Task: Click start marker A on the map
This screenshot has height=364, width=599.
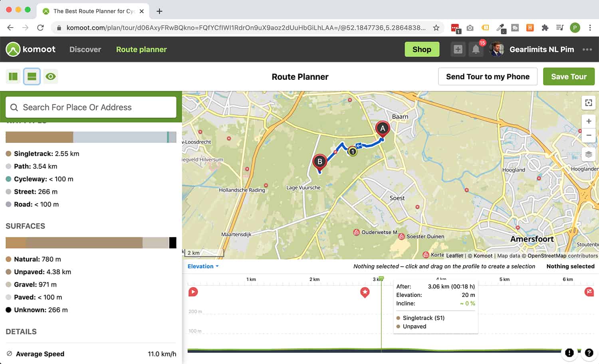Action: click(x=383, y=129)
